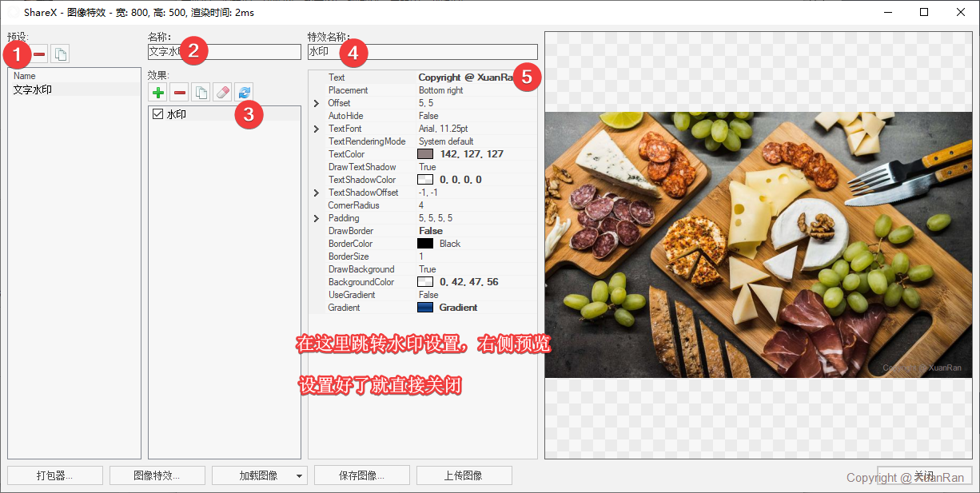Remove the selected preset with red minus
Image resolution: width=980 pixels, height=493 pixels.
[39, 54]
